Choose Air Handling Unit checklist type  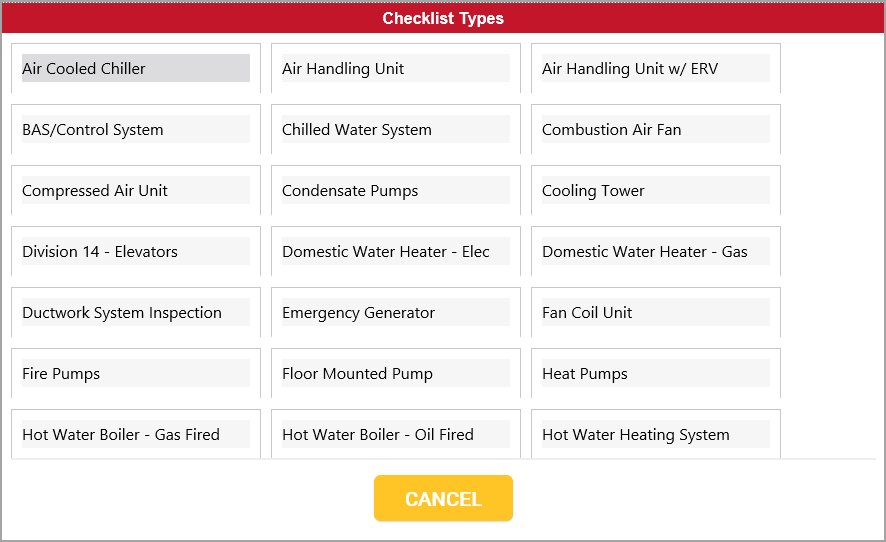tap(395, 69)
